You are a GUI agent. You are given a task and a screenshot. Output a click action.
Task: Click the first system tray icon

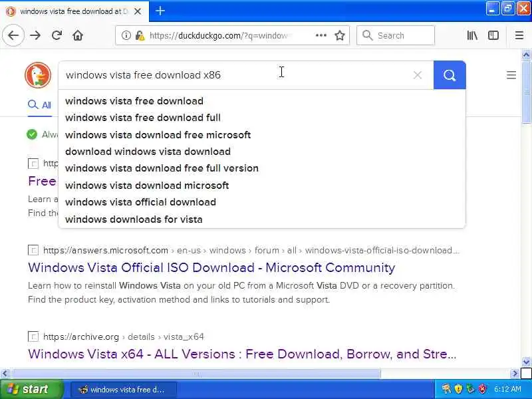446,389
